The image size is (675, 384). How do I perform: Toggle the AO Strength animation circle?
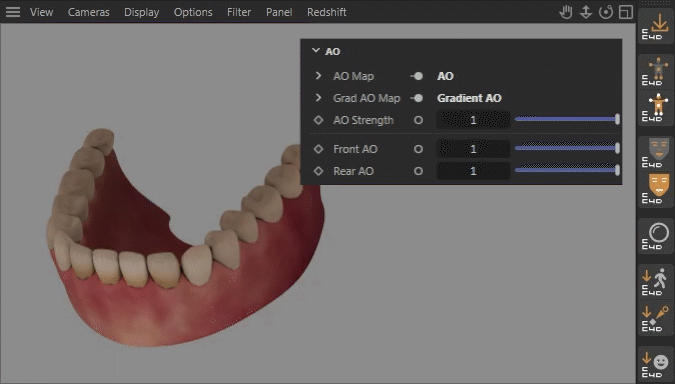point(418,120)
